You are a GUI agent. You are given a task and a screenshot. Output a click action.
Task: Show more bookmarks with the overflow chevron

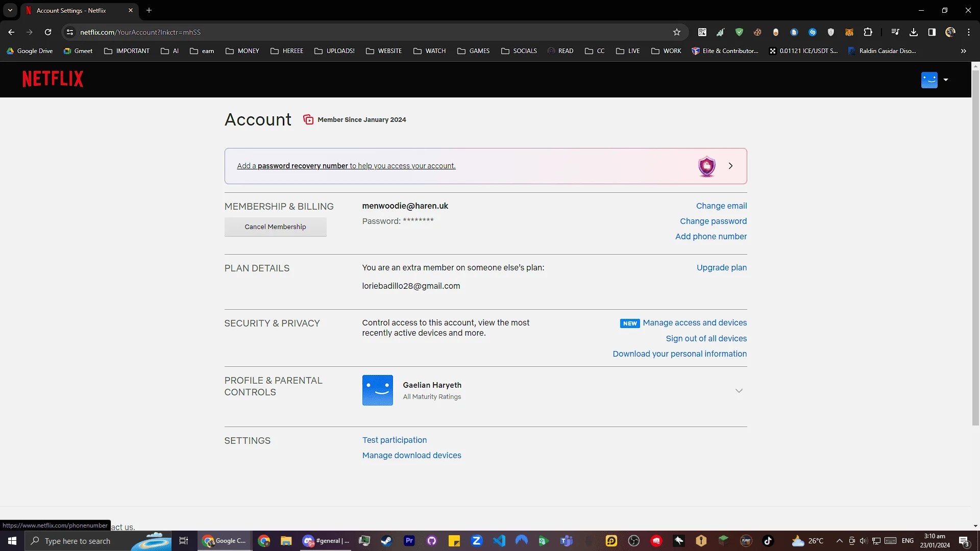(x=964, y=51)
